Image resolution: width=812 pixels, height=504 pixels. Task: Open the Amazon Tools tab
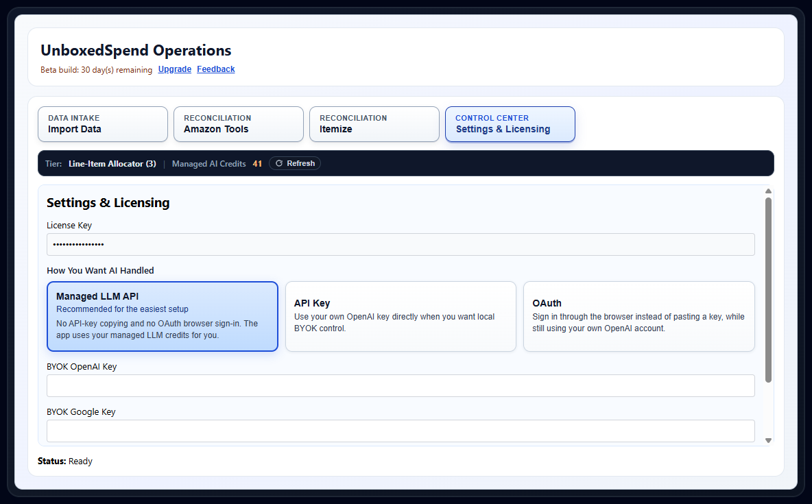238,124
